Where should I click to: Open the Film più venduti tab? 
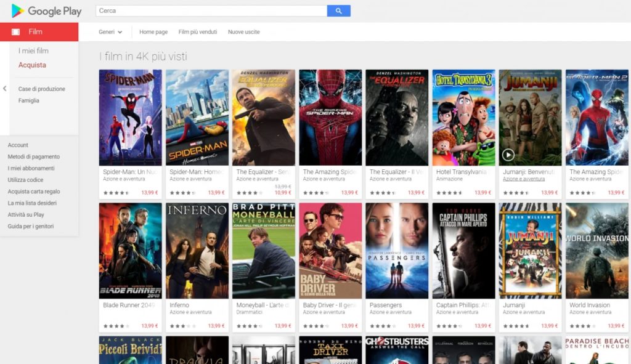point(198,32)
